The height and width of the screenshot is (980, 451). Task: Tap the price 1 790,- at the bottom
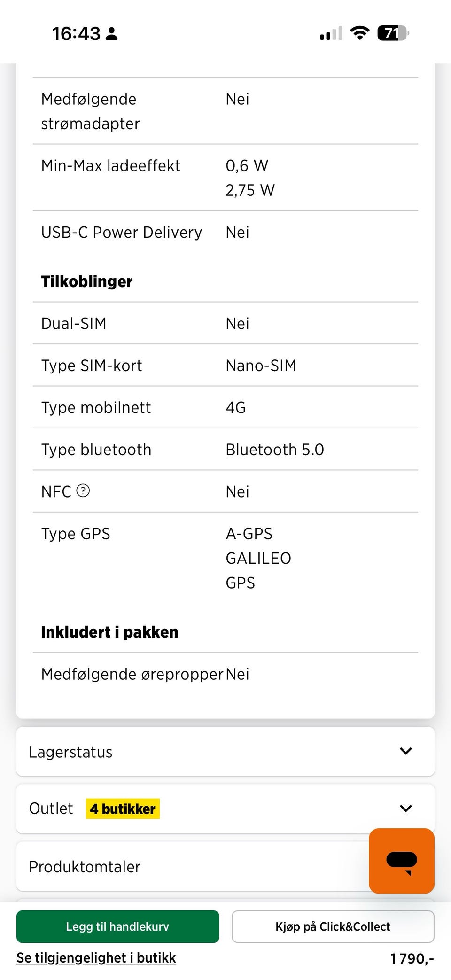pos(412,957)
